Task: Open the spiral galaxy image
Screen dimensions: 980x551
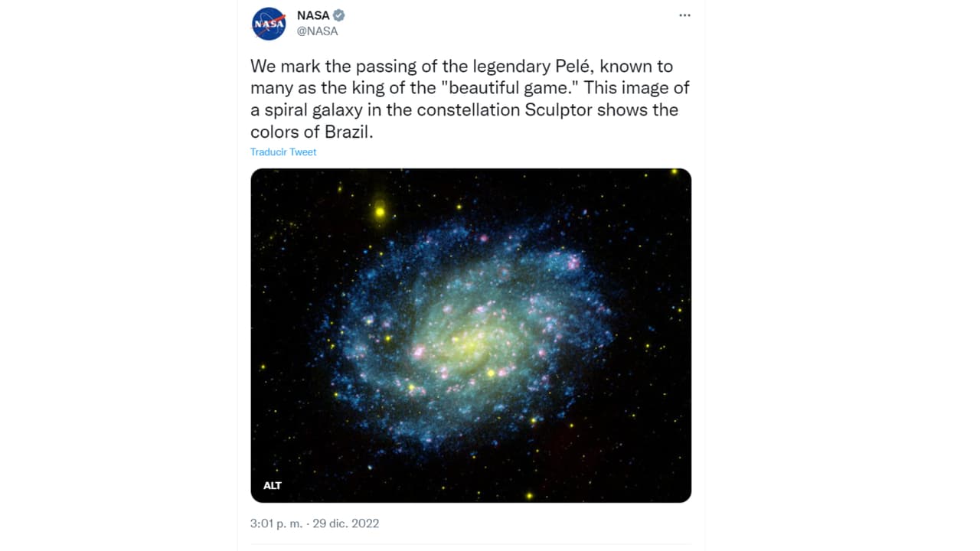Action: [x=471, y=335]
